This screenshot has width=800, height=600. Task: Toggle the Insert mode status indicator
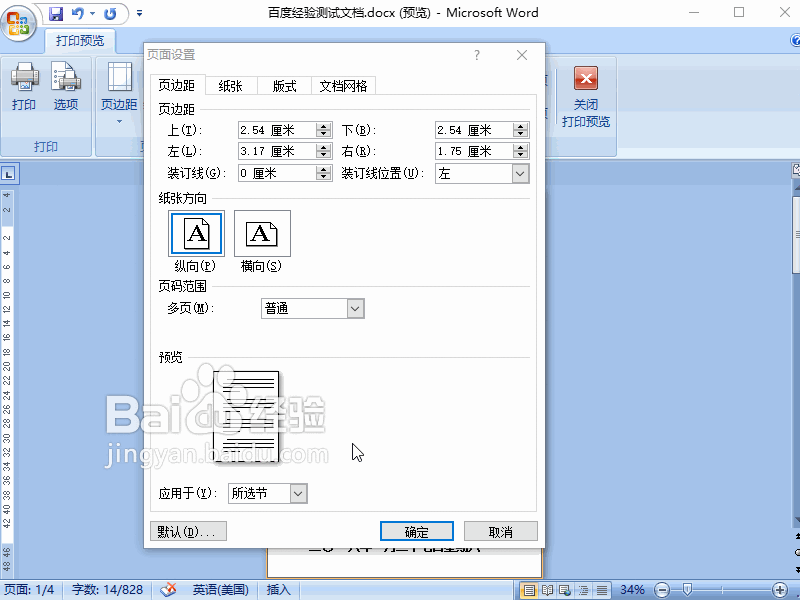[279, 590]
